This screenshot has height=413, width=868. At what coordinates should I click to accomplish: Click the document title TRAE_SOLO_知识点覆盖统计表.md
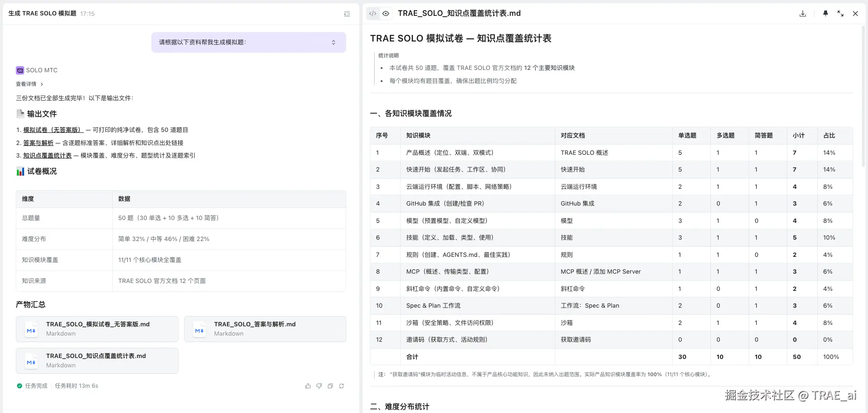pos(459,14)
